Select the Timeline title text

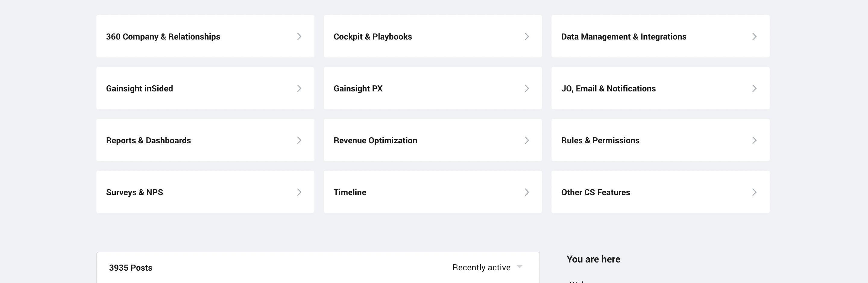click(x=350, y=192)
